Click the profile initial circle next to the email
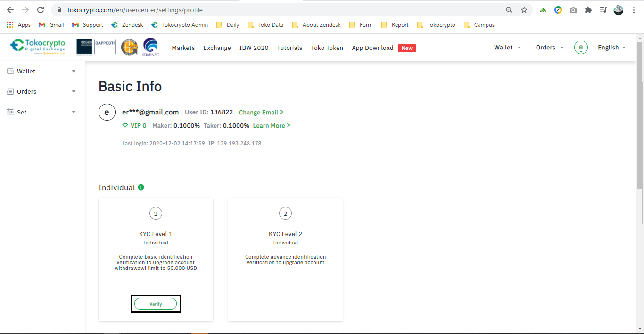644x334 pixels. point(107,112)
